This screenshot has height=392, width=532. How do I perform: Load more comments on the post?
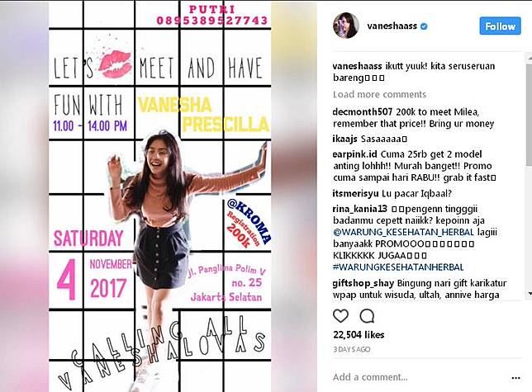click(x=379, y=94)
